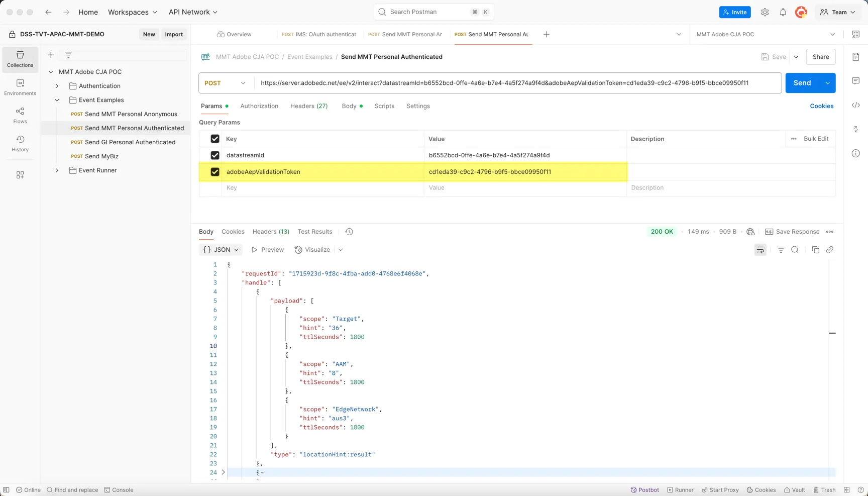
Task: Open the configure workspace sidebar grid icon
Action: [x=20, y=175]
